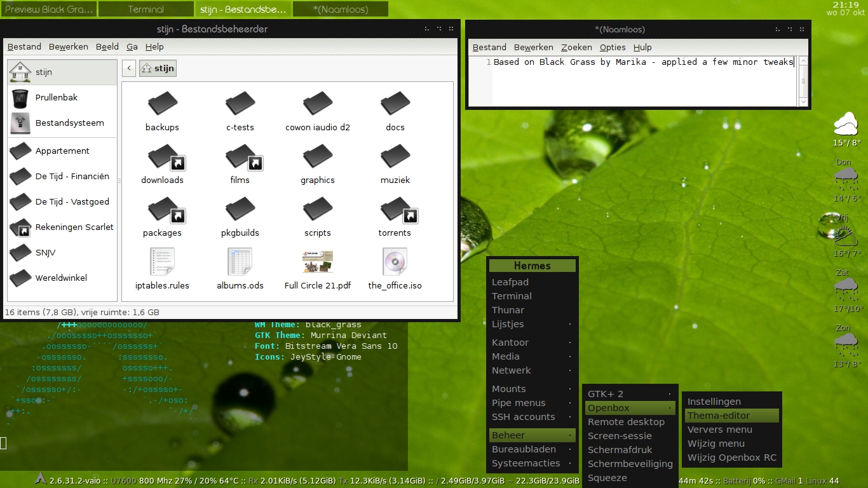Open Bestand menu in Naamloos editor
Image resolution: width=868 pixels, height=488 pixels.
pos(489,48)
